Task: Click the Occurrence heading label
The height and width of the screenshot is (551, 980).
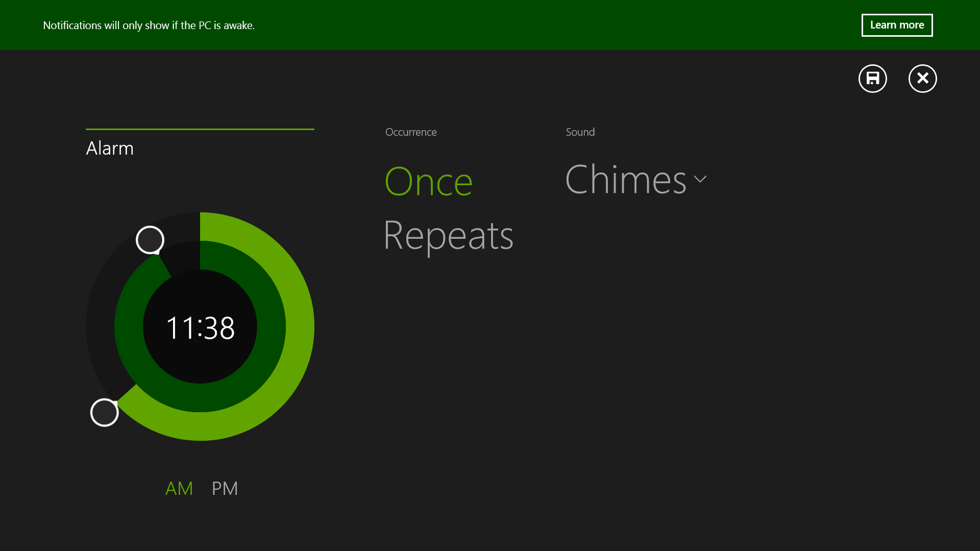Action: pyautogui.click(x=411, y=132)
